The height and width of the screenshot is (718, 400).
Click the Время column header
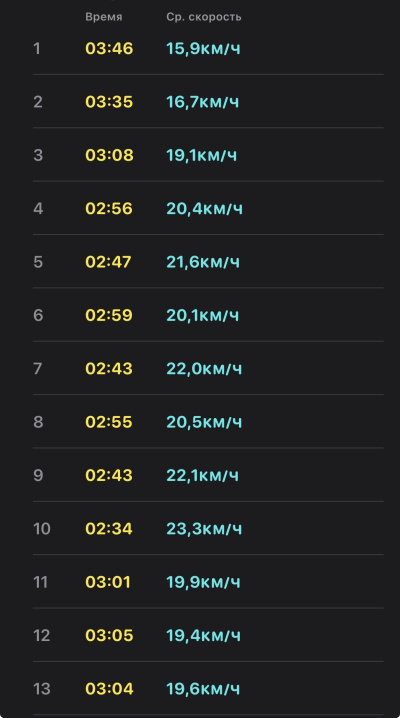pyautogui.click(x=103, y=17)
